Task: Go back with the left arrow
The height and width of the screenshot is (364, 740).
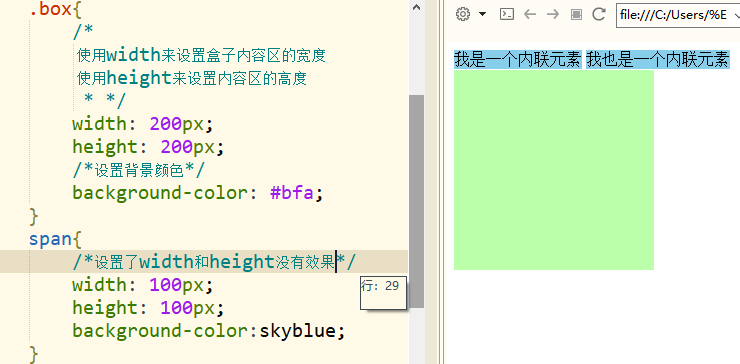Action: pos(530,14)
